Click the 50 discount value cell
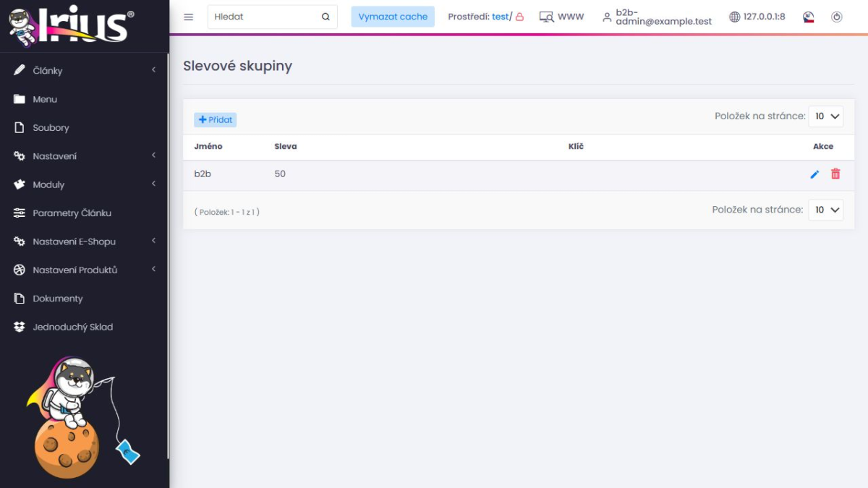868x488 pixels. pyautogui.click(x=280, y=174)
